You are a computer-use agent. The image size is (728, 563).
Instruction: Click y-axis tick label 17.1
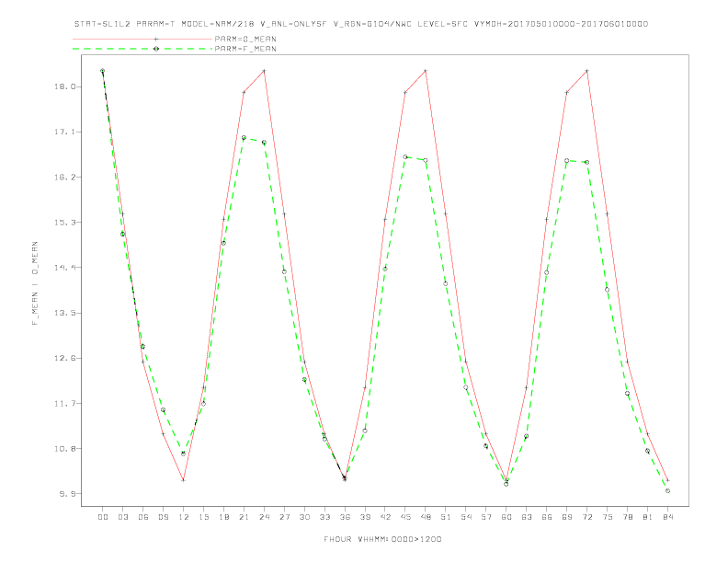tap(64, 132)
